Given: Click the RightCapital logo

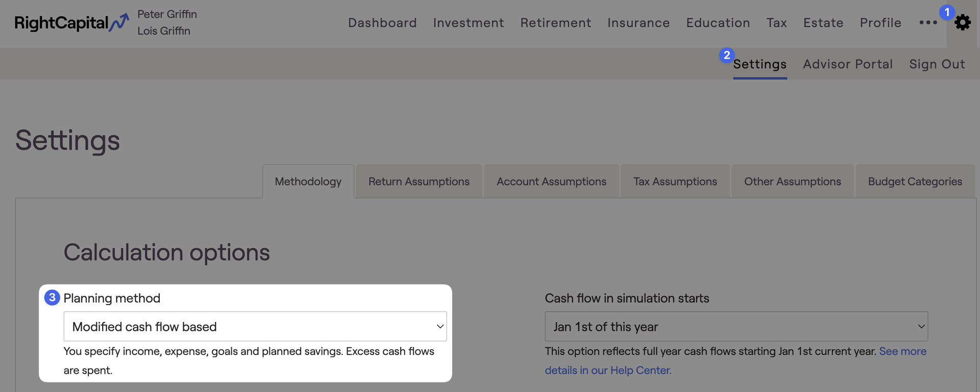Looking at the screenshot, I should click(71, 22).
